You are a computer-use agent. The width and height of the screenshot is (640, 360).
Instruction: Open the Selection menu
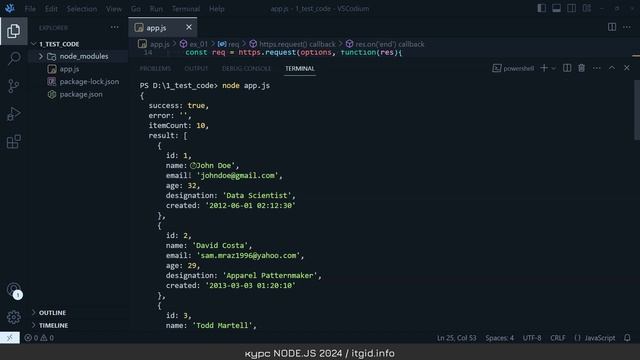point(82,9)
